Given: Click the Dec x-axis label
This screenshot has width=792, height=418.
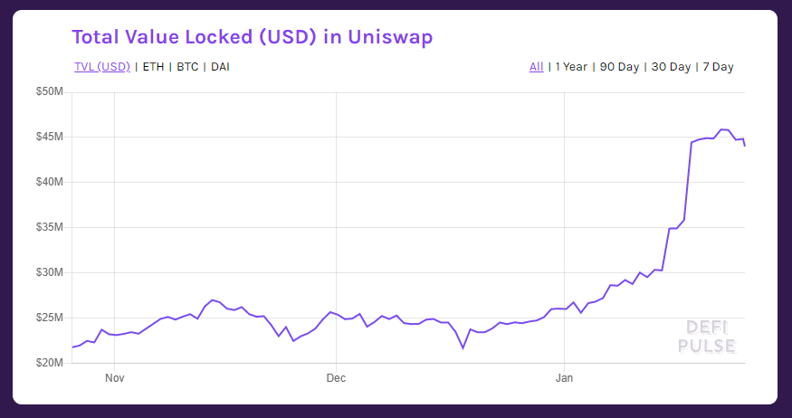Looking at the screenshot, I should click(336, 378).
